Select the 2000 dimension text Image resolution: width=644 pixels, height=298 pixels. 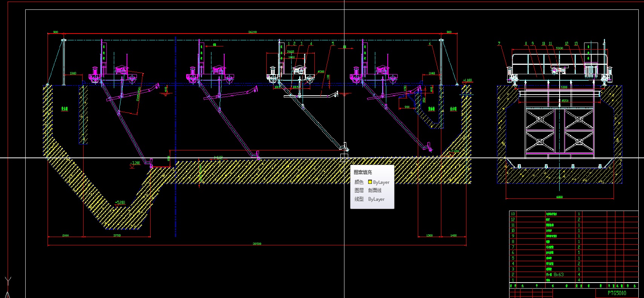[66, 235]
